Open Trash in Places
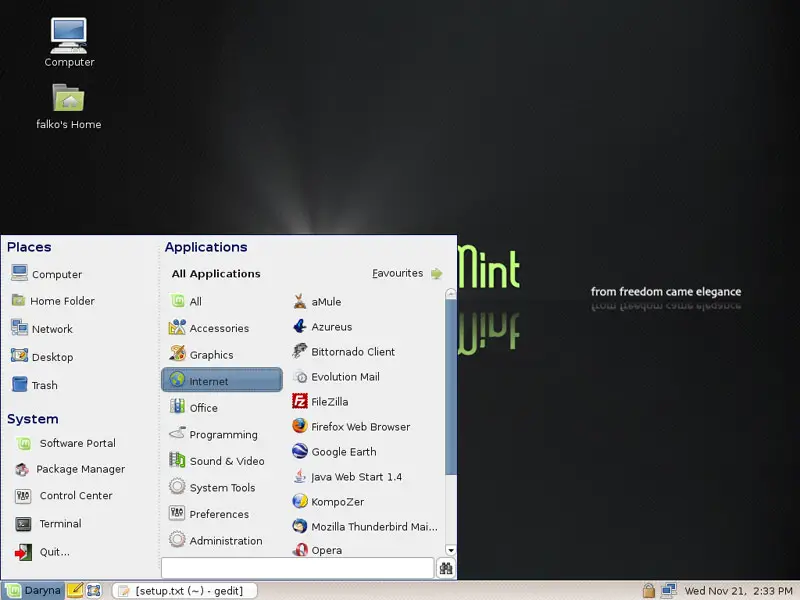This screenshot has width=800, height=600. pyautogui.click(x=34, y=385)
